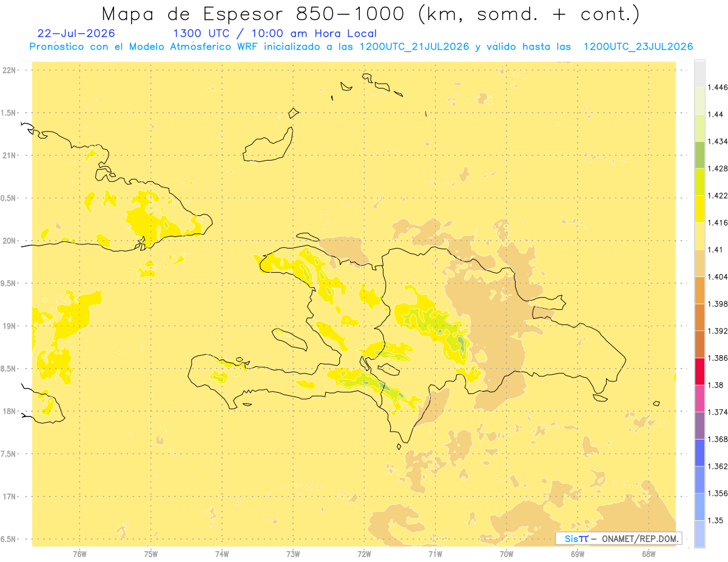Click the legend value '1.416'

pos(718,222)
